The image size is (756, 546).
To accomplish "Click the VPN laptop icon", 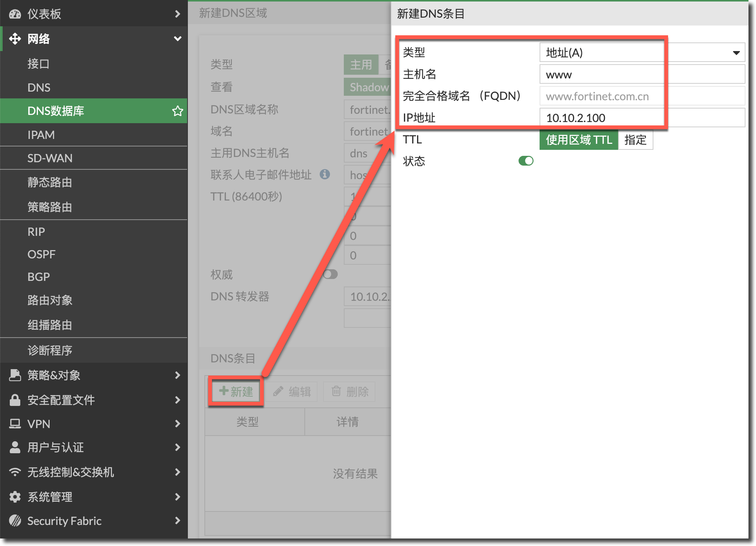I will tap(15, 424).
